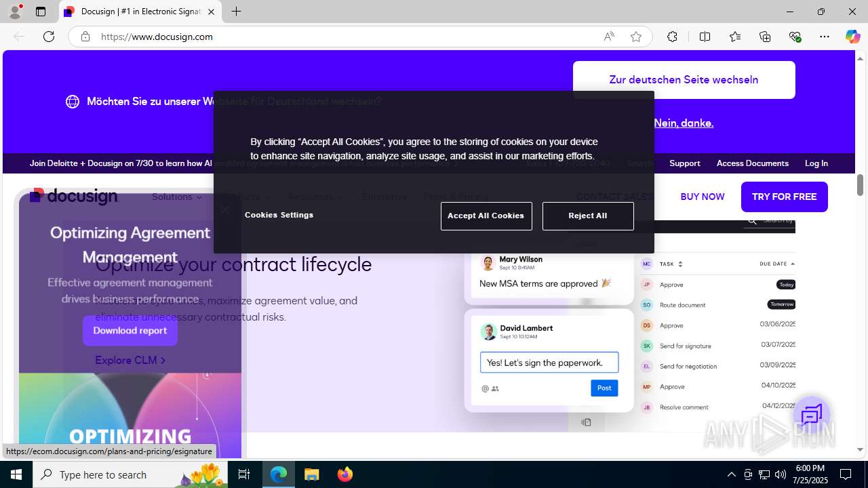Open File Explorer from the taskbar

312,474
